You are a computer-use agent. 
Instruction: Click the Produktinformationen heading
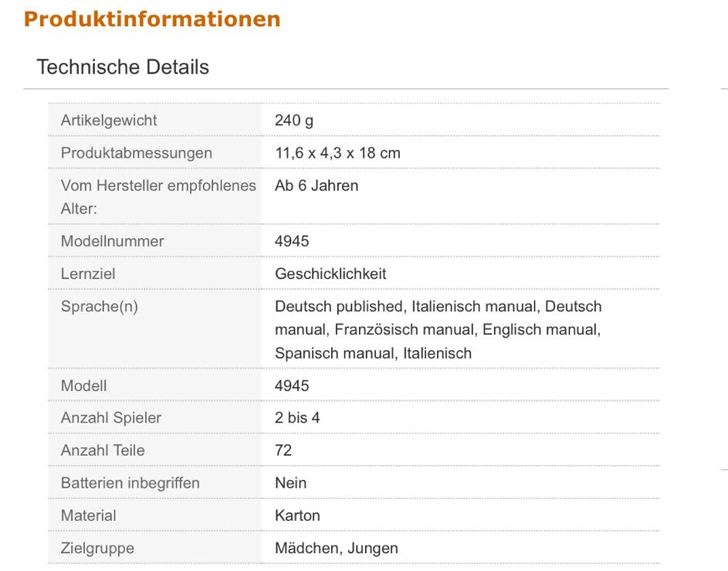pyautogui.click(x=152, y=19)
